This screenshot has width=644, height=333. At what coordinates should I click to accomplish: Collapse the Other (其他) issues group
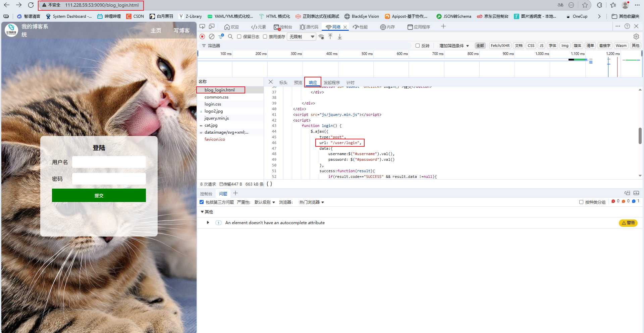click(202, 212)
